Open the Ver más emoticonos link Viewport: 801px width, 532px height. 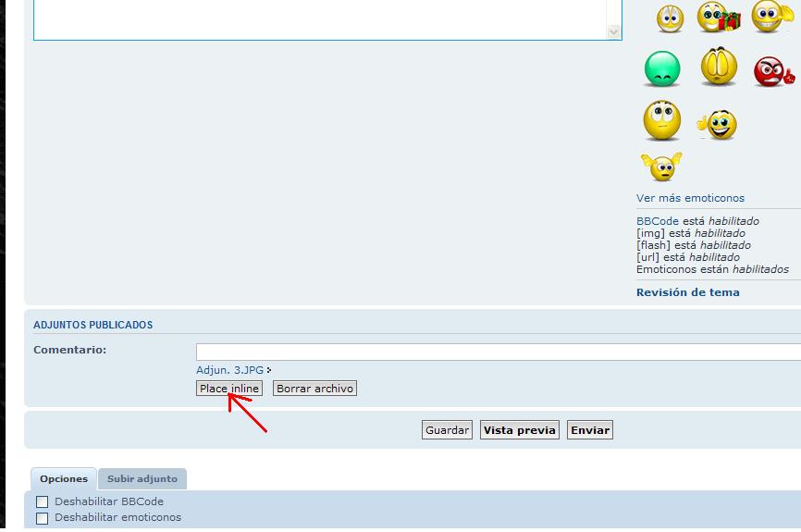point(690,198)
